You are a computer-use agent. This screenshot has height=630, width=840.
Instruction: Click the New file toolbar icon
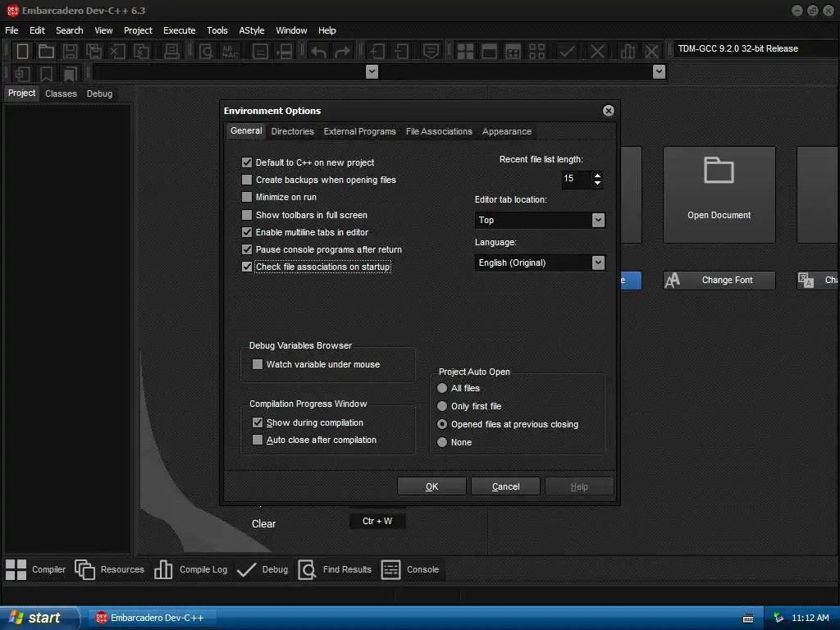[x=22, y=52]
